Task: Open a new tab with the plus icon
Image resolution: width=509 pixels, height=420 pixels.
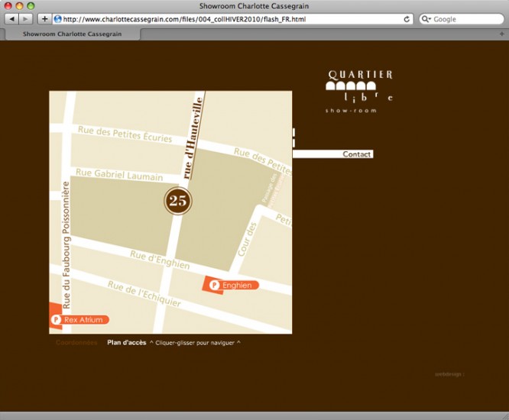Action: click(501, 34)
